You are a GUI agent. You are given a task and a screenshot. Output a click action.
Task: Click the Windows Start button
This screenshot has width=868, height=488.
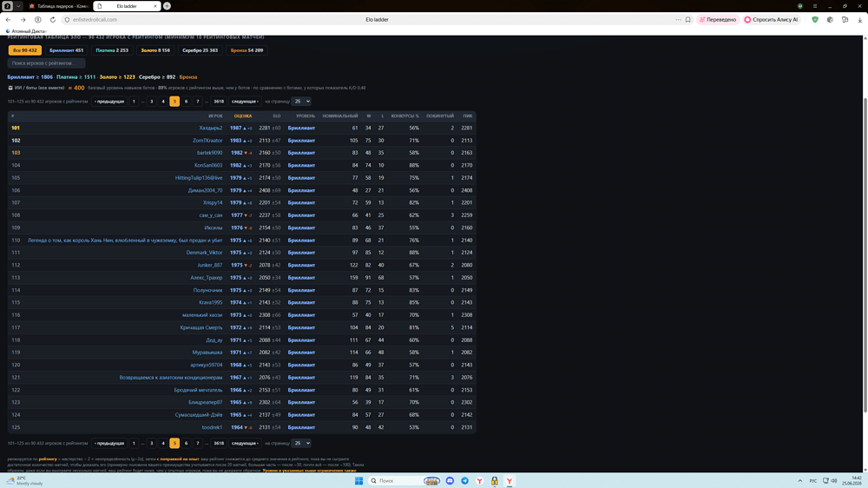point(358,481)
